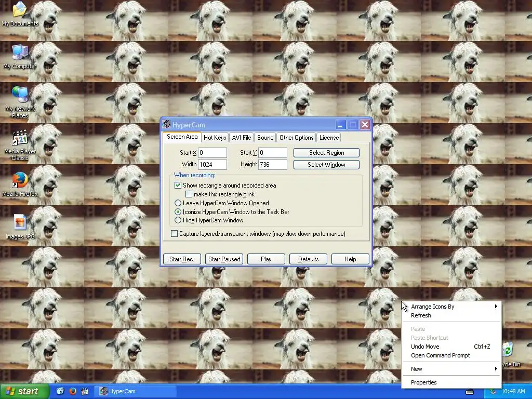Screen dimensions: 532x399
Task: Minimize the HyperCam window
Action: click(x=341, y=125)
